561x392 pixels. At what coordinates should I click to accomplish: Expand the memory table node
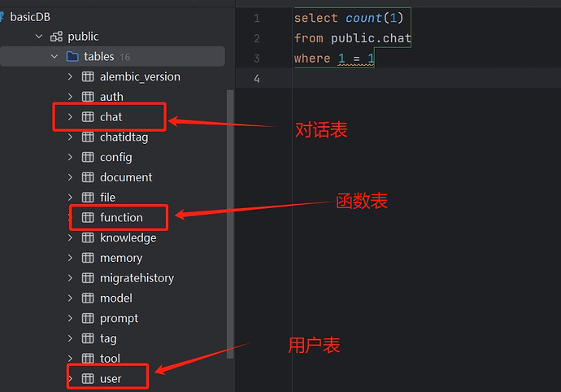[70, 258]
